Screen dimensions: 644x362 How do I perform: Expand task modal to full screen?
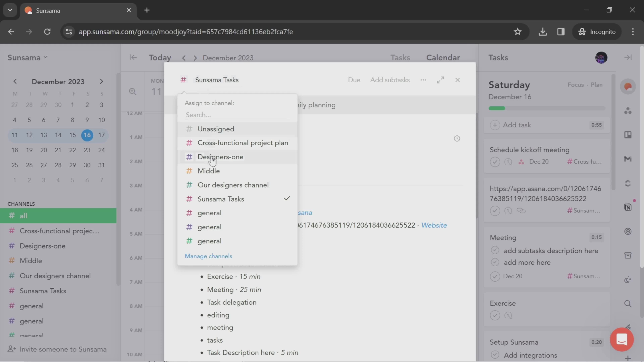(441, 80)
